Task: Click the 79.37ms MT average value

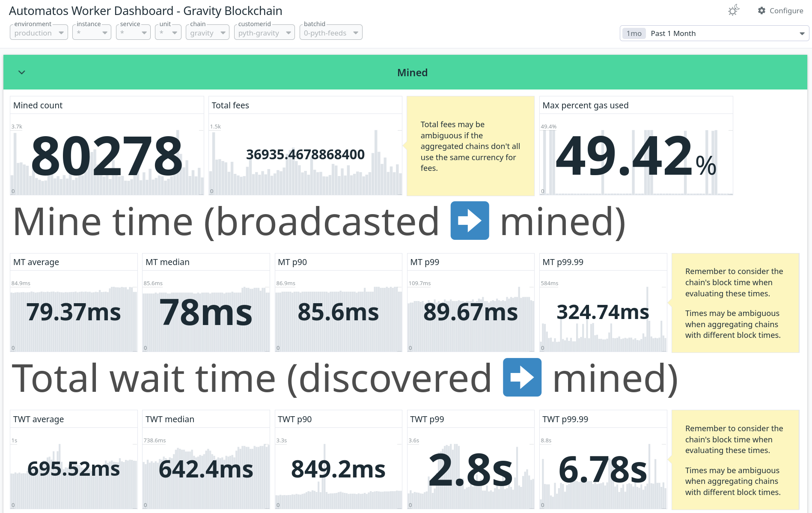Action: (74, 312)
